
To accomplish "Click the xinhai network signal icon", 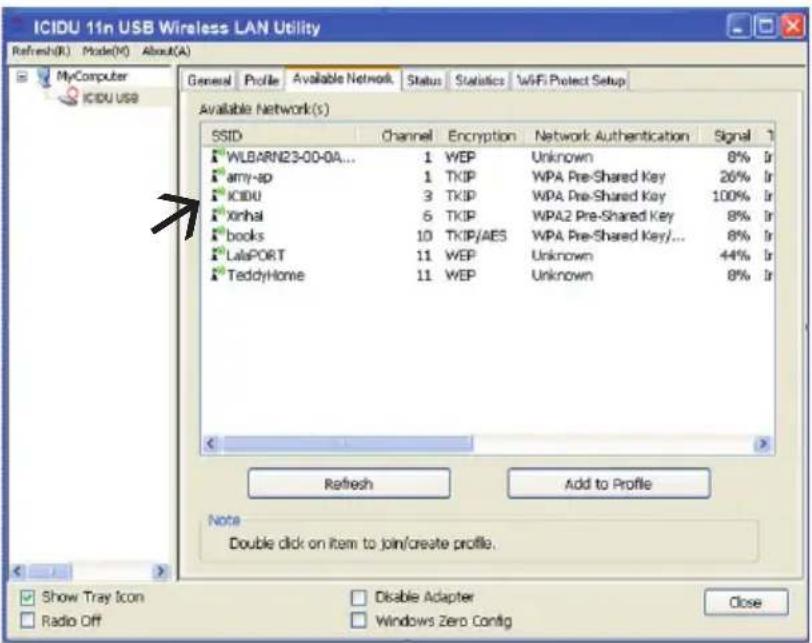I will (x=218, y=215).
